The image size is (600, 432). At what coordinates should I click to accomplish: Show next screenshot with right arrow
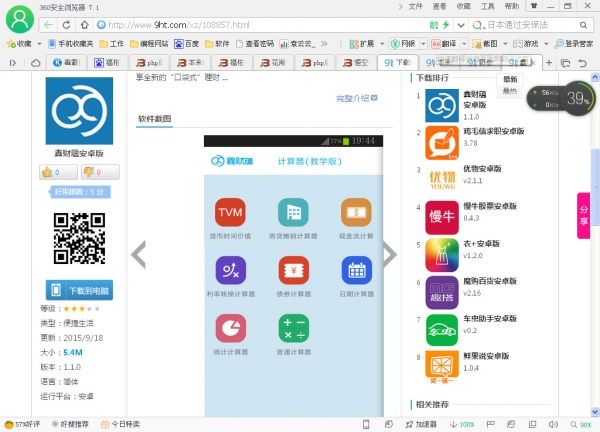(x=390, y=254)
